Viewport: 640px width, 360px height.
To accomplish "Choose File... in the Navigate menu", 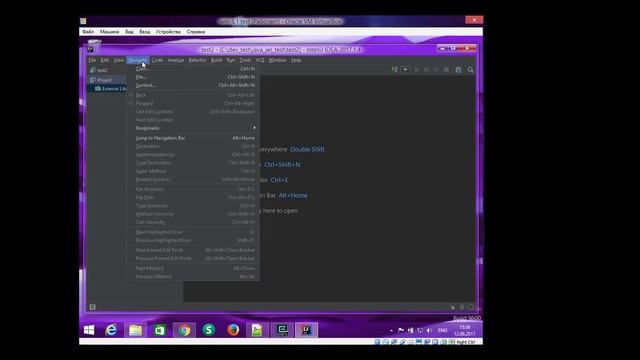I will pos(193,77).
